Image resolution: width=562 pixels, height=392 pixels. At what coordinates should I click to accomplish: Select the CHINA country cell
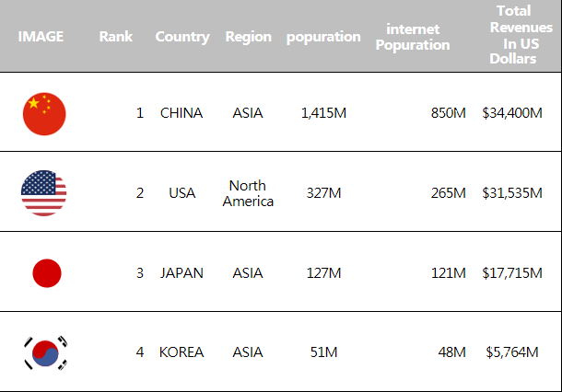pos(181,113)
